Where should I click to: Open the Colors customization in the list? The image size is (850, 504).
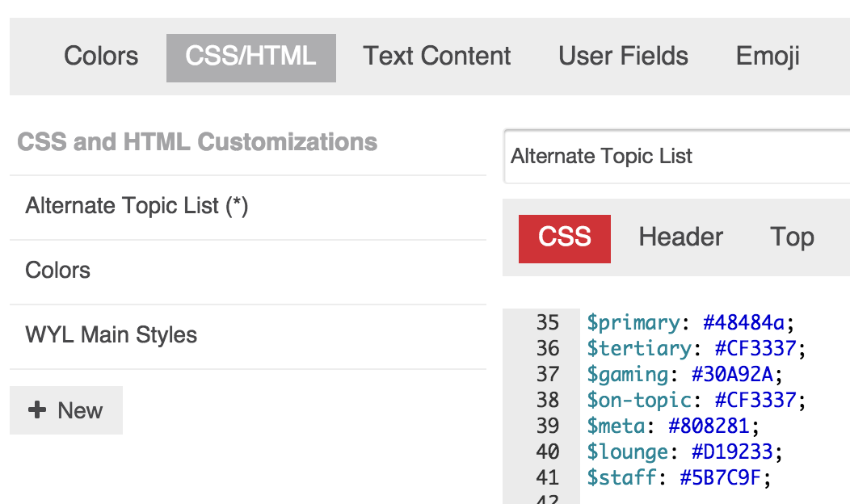58,271
